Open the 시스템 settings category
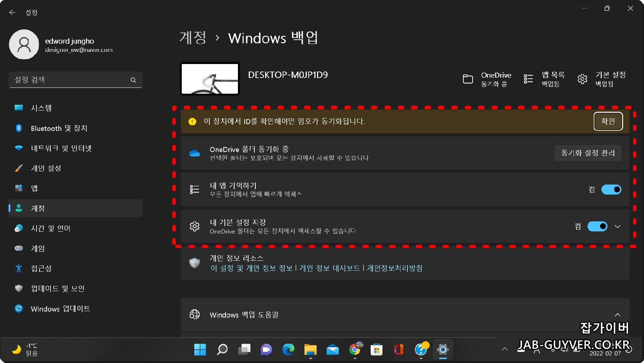This screenshot has height=363, width=644. [x=75, y=108]
